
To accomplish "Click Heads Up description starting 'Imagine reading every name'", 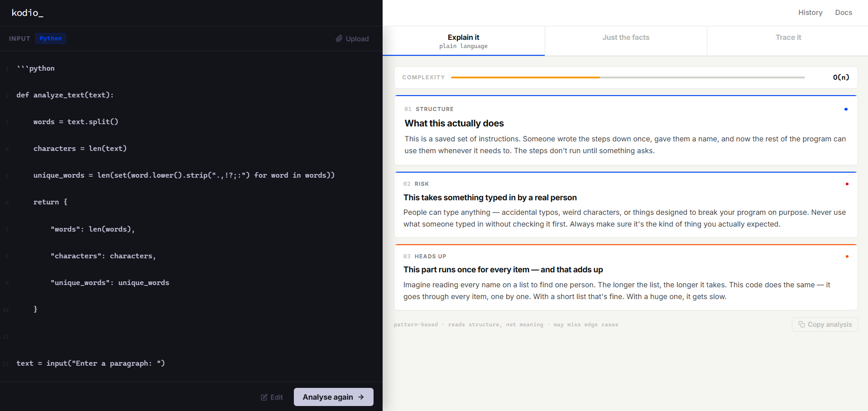I will tap(617, 291).
